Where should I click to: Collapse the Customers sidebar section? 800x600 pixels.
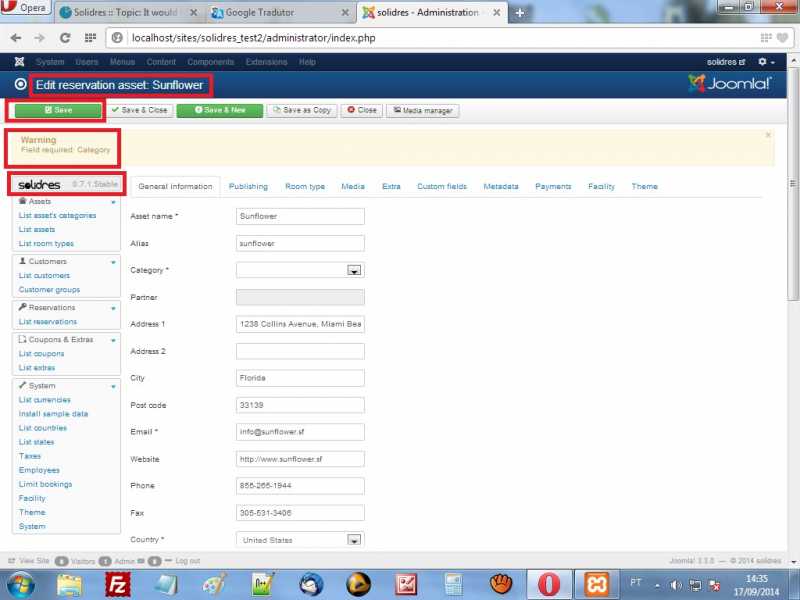pyautogui.click(x=113, y=262)
